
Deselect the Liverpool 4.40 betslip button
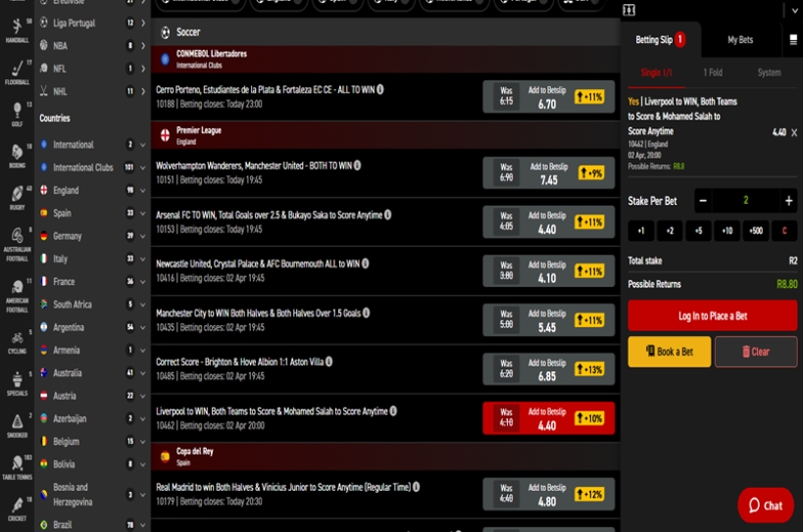[x=548, y=418]
